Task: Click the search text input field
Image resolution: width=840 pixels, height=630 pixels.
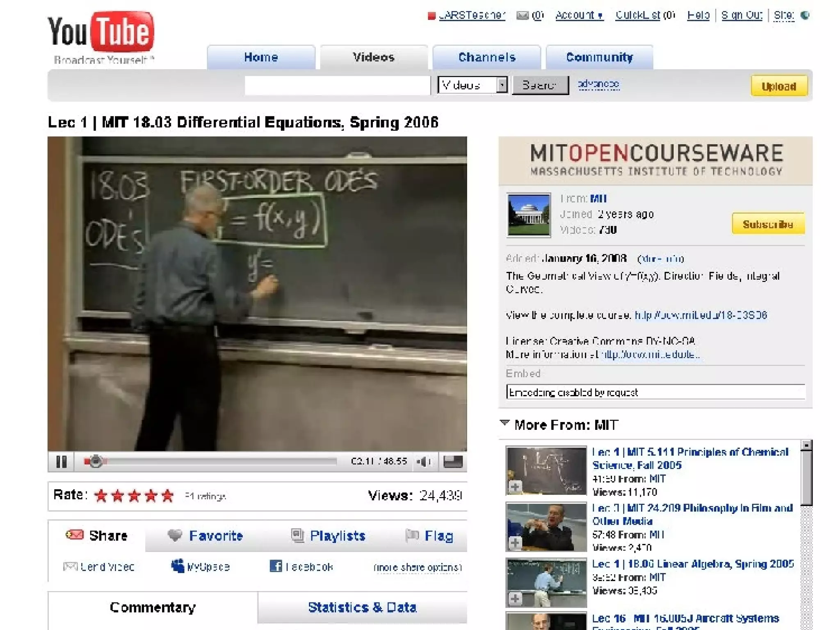Action: (337, 85)
